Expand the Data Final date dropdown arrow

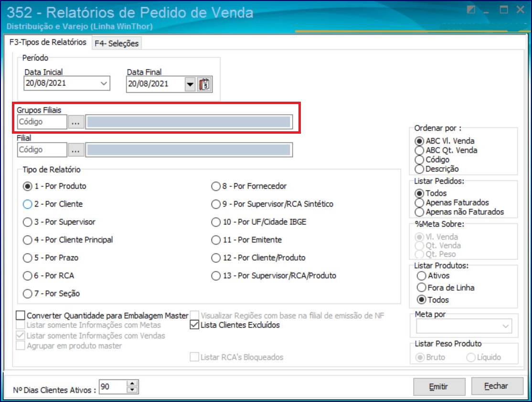click(190, 84)
